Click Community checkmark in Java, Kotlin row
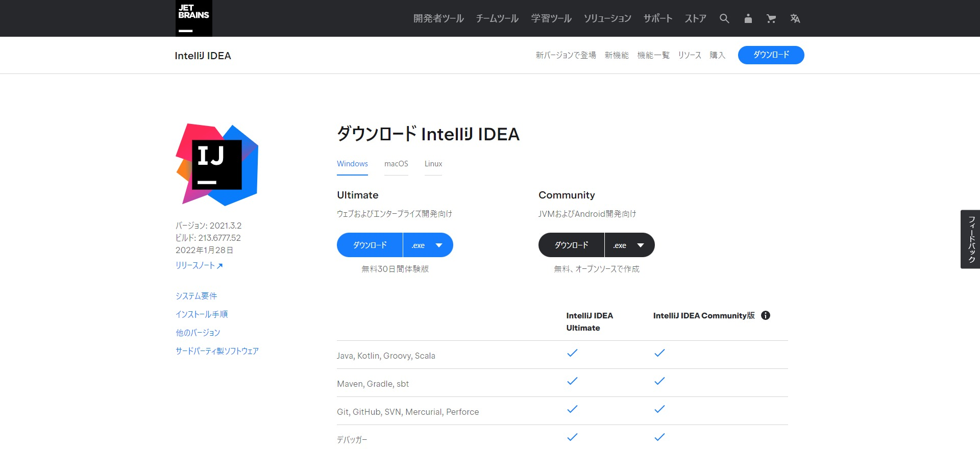Screen dimensions: 980x449 coord(659,353)
